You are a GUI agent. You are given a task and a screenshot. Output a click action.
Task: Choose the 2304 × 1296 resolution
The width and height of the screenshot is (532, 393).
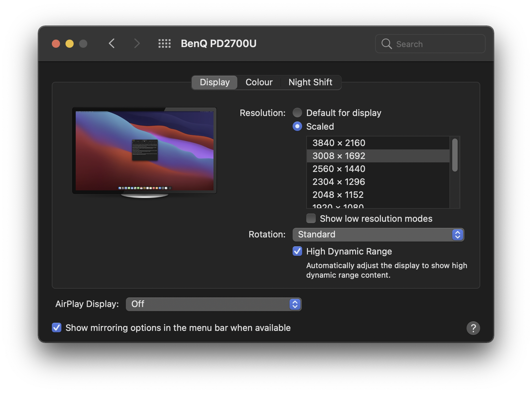point(378,182)
